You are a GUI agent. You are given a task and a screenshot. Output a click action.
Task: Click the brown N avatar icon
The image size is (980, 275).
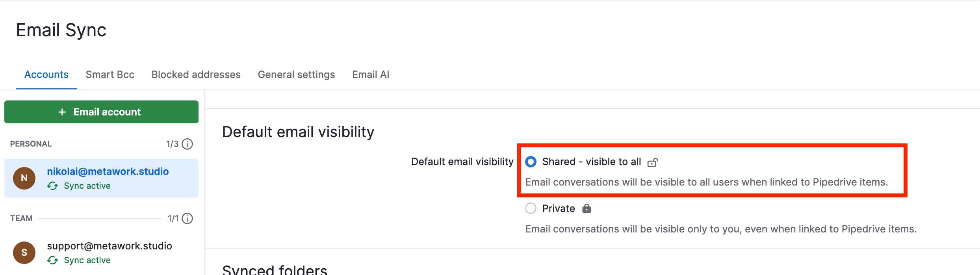coord(24,178)
